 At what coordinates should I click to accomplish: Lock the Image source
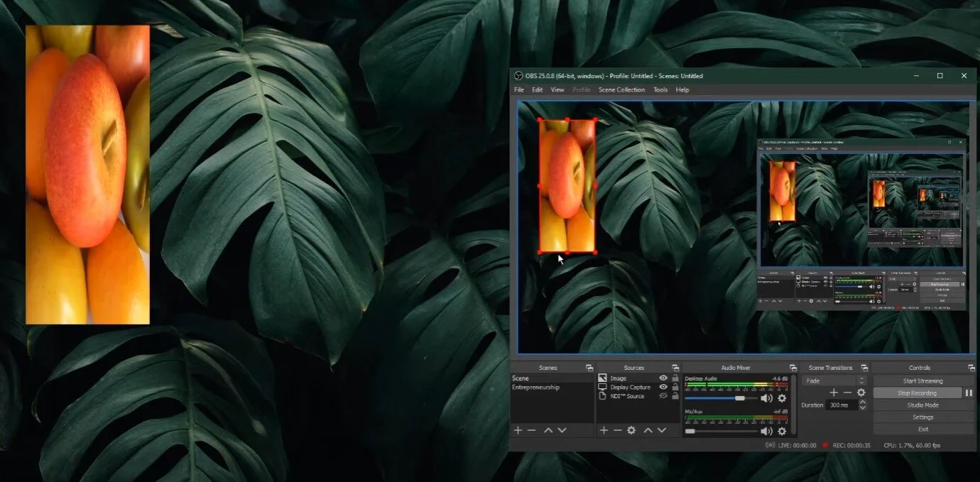click(x=675, y=378)
